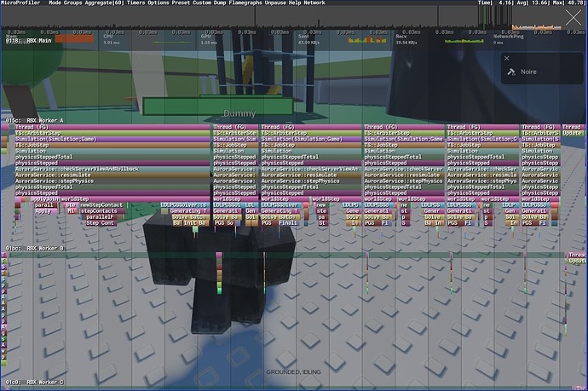The height and width of the screenshot is (391, 588).
Task: Click the Sent 43.09 KB/s stat
Action: (308, 39)
